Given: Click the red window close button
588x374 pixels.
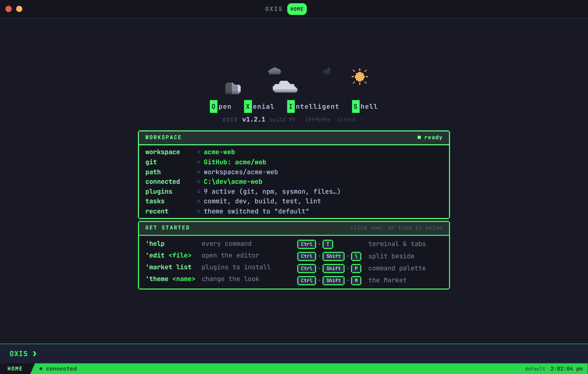Looking at the screenshot, I should coord(9,9).
